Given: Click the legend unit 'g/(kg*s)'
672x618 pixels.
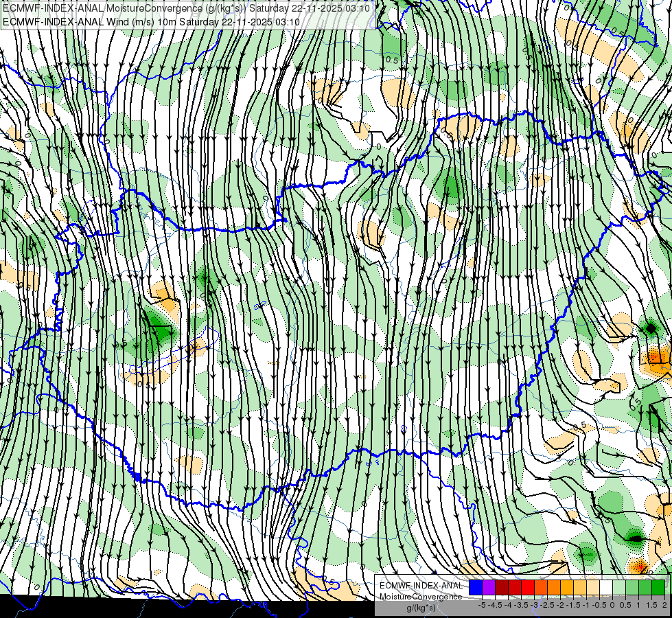Looking at the screenshot, I should click(x=421, y=608).
